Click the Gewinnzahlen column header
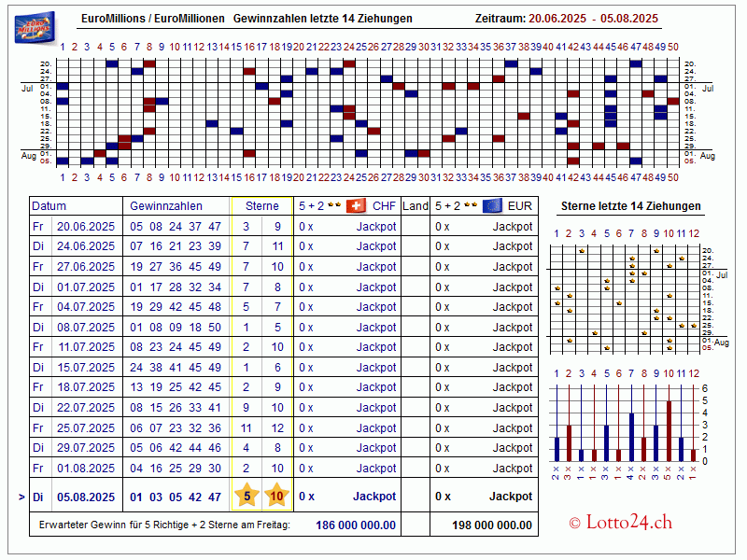 [x=166, y=206]
